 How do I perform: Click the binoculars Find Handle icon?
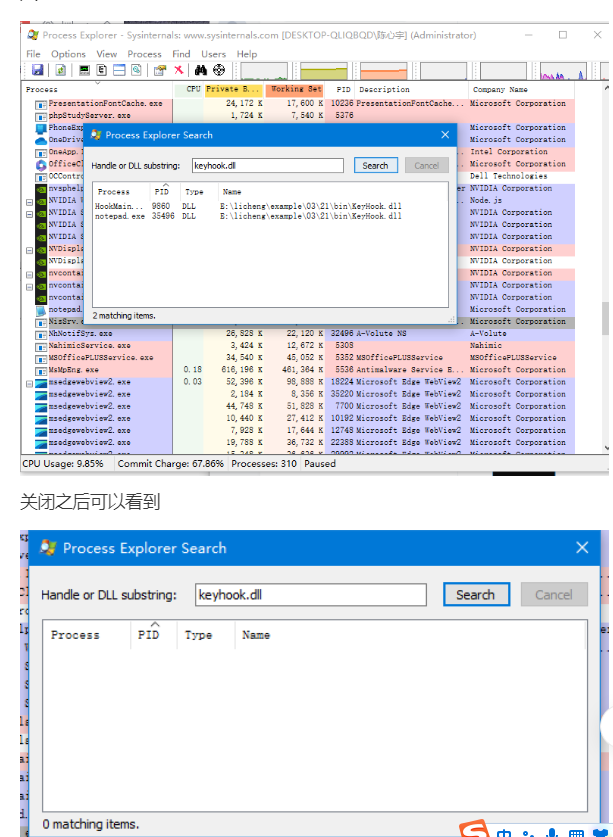pyautogui.click(x=200, y=70)
